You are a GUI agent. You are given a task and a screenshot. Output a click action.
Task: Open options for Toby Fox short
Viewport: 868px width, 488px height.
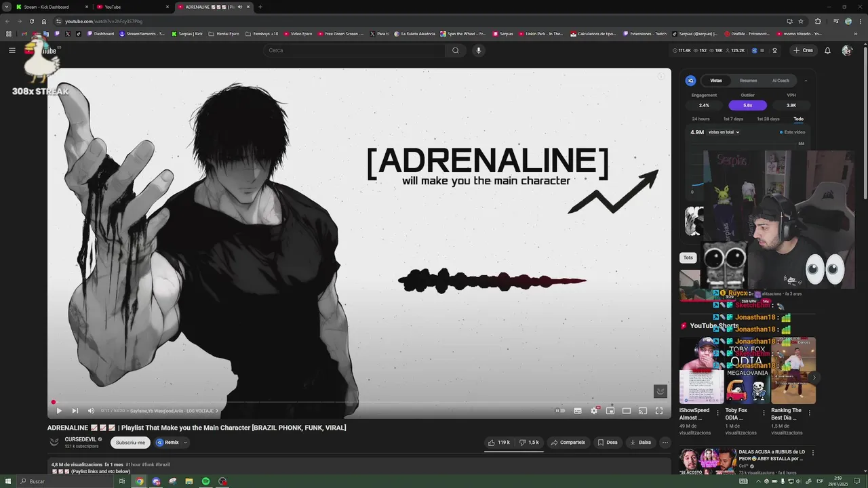click(x=764, y=412)
